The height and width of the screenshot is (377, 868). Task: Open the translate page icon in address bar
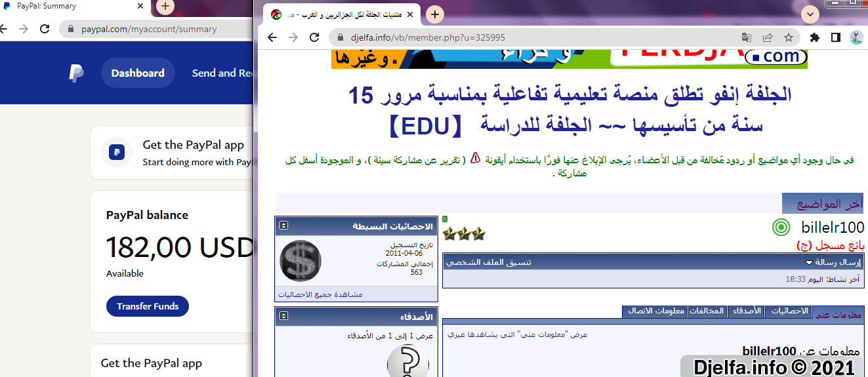click(747, 37)
